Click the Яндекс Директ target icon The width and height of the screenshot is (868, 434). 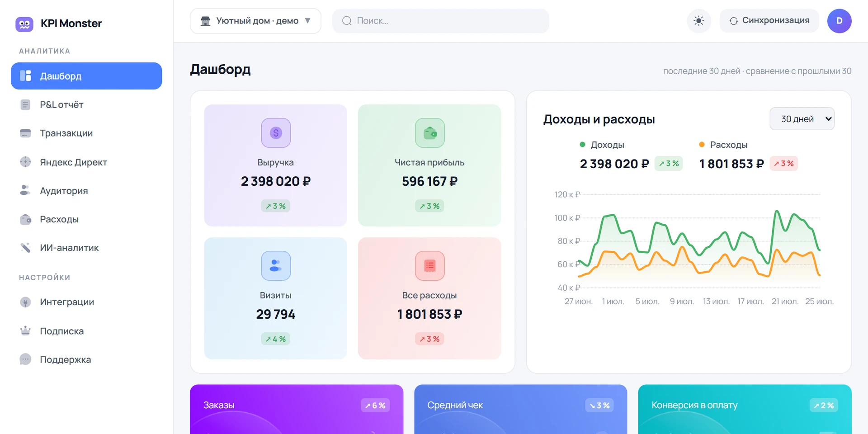click(x=25, y=162)
